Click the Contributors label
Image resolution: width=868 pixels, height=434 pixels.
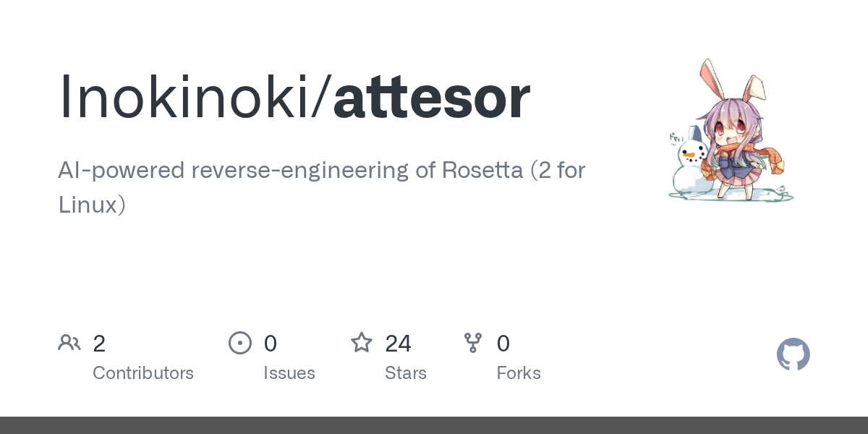[x=143, y=373]
